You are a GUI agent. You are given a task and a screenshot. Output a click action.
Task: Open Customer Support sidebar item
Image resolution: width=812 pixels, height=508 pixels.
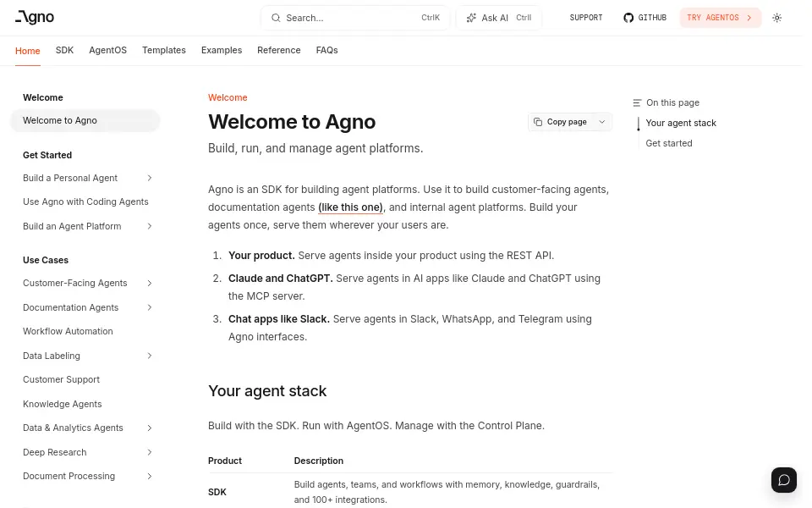(61, 379)
